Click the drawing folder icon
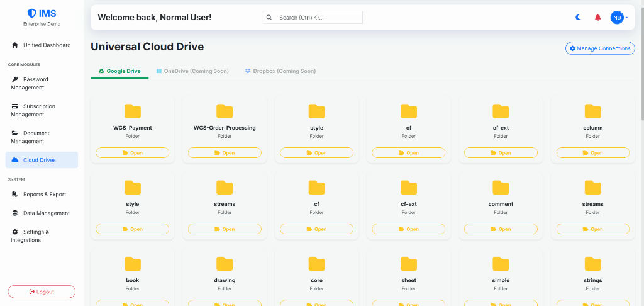The width and height of the screenshot is (644, 306). click(x=225, y=264)
